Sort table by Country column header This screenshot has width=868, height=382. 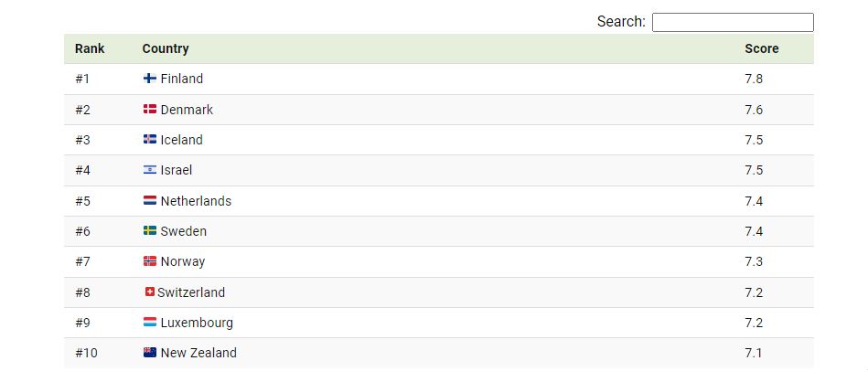[x=166, y=48]
